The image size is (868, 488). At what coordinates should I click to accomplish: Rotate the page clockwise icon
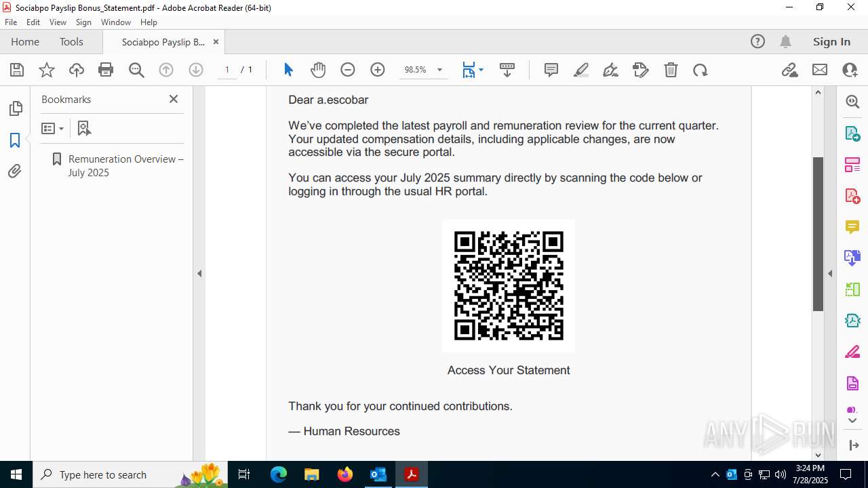701,70
